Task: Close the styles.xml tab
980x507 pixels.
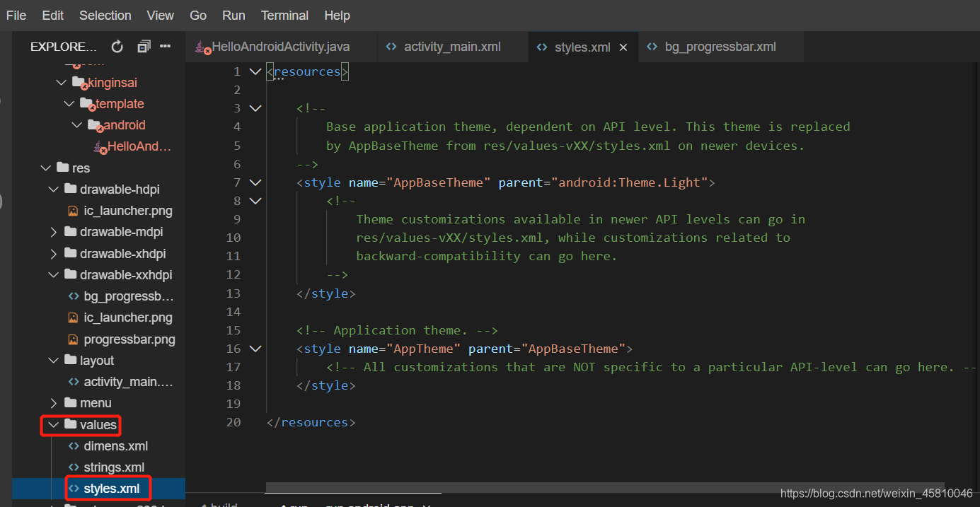Action: (x=623, y=47)
